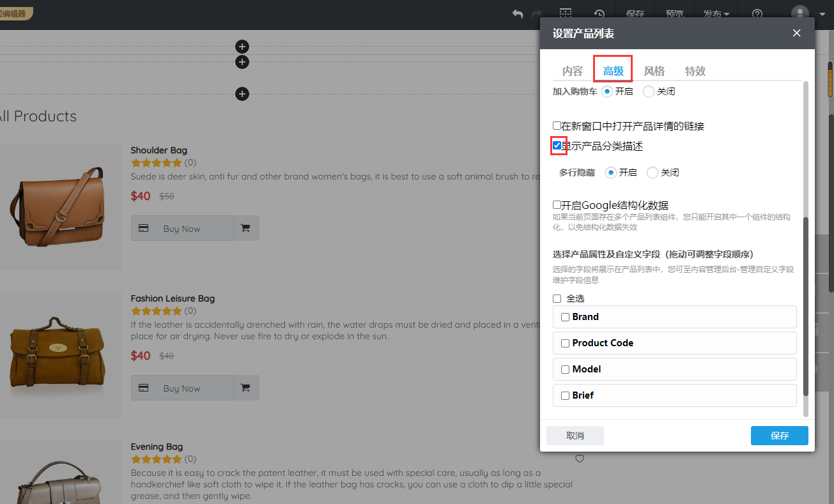The height and width of the screenshot is (504, 834).
Task: Expand the user account dropdown arrow
Action: pos(822,14)
